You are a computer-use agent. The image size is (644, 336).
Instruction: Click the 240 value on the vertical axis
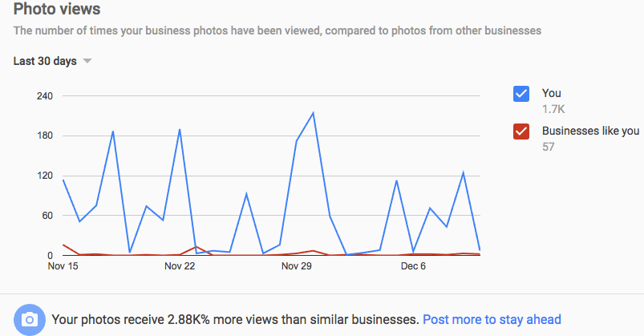click(44, 96)
